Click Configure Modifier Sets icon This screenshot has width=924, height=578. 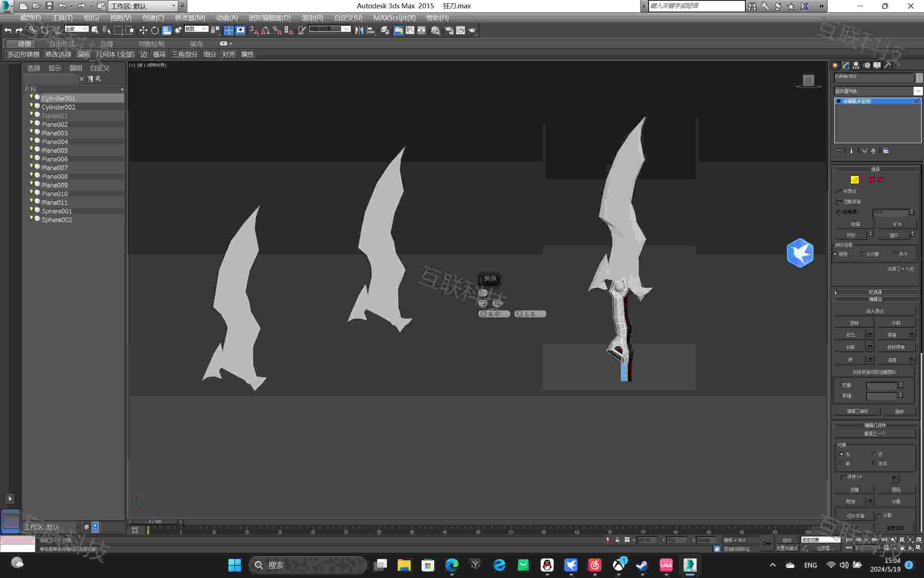click(x=886, y=151)
